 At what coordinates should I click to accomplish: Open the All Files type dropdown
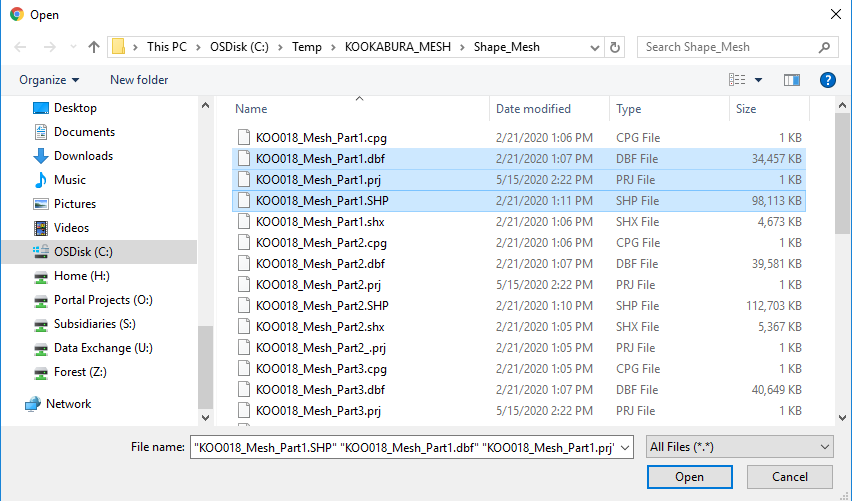739,447
